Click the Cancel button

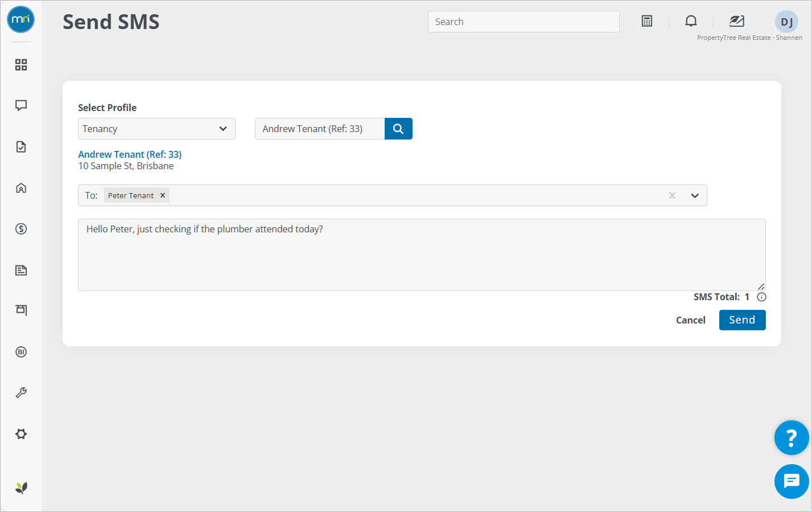[691, 320]
